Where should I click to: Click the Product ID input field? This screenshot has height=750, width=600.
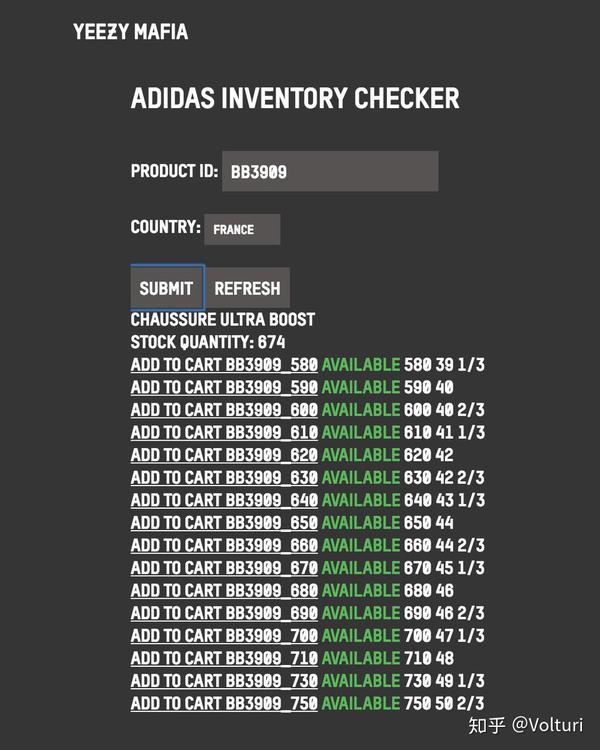tap(328, 171)
